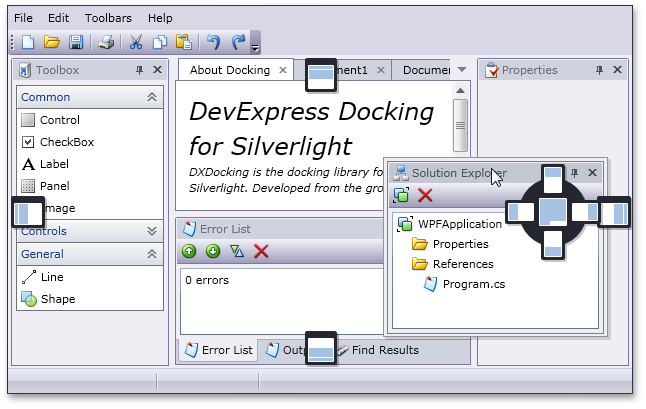
Task: Open the File menu
Action: (x=23, y=18)
